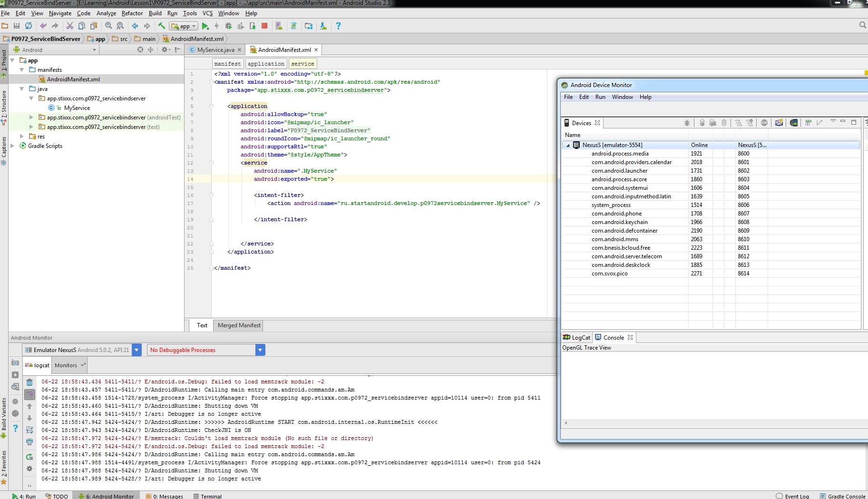Open the Gradle Console button
This screenshot has height=499, width=868.
tap(842, 496)
